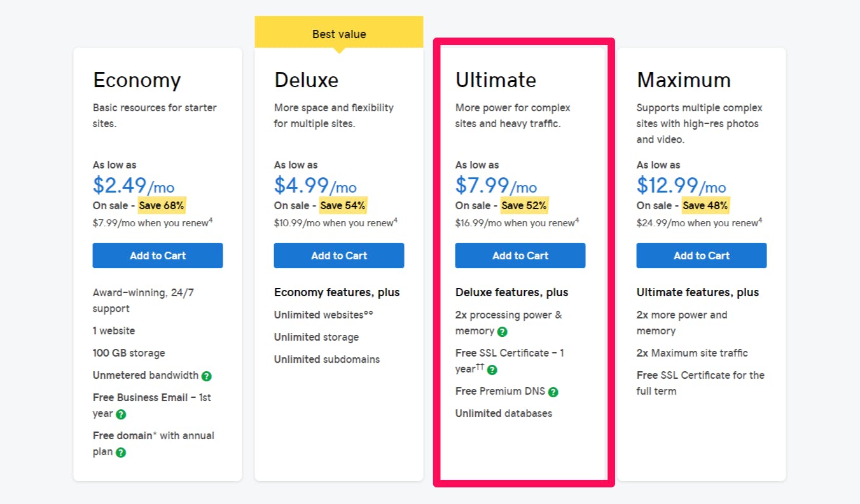Viewport: 860px width, 504px height.
Task: Click the help icon beside Unmetered bandwidth
Action: click(x=206, y=376)
